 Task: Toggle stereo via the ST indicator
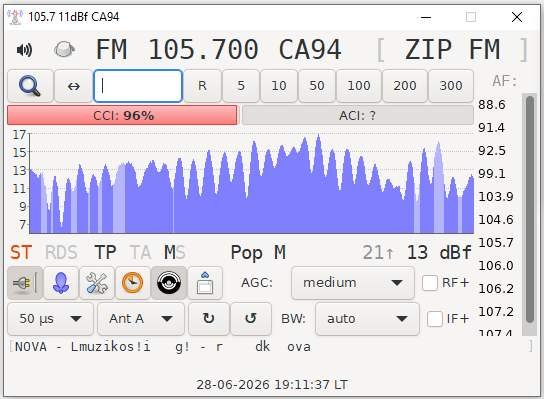pos(21,253)
